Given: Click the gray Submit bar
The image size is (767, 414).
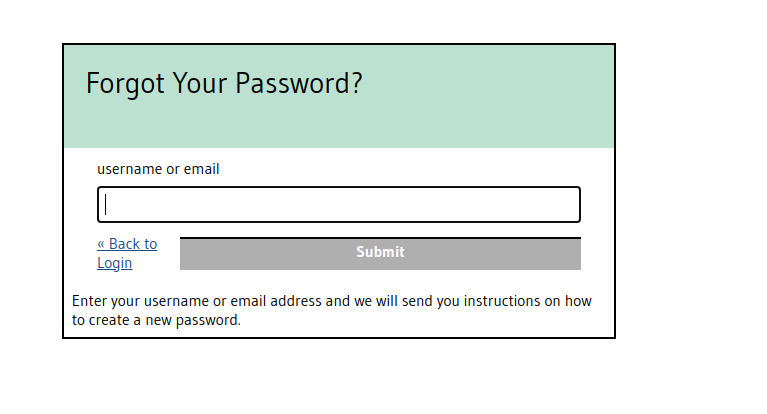Looking at the screenshot, I should pos(380,253).
